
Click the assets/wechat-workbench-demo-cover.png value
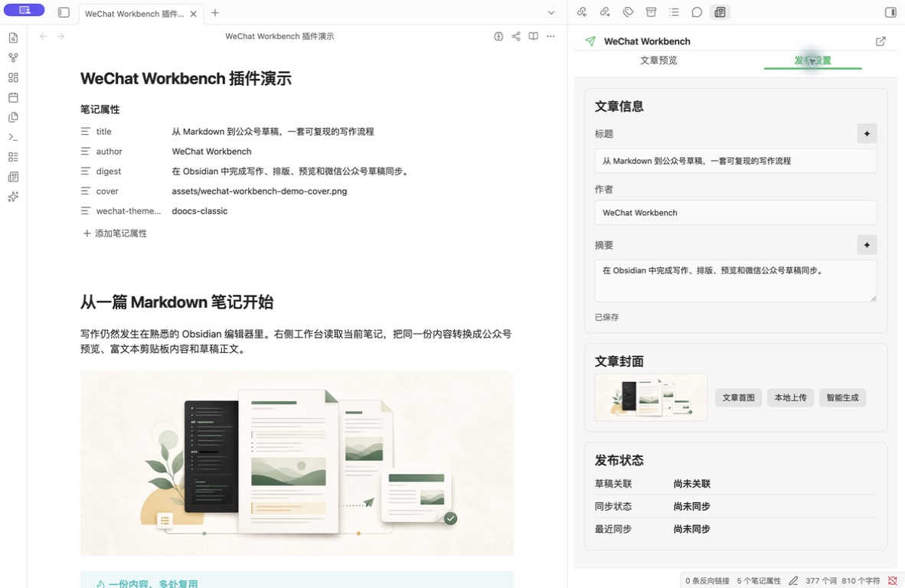259,191
